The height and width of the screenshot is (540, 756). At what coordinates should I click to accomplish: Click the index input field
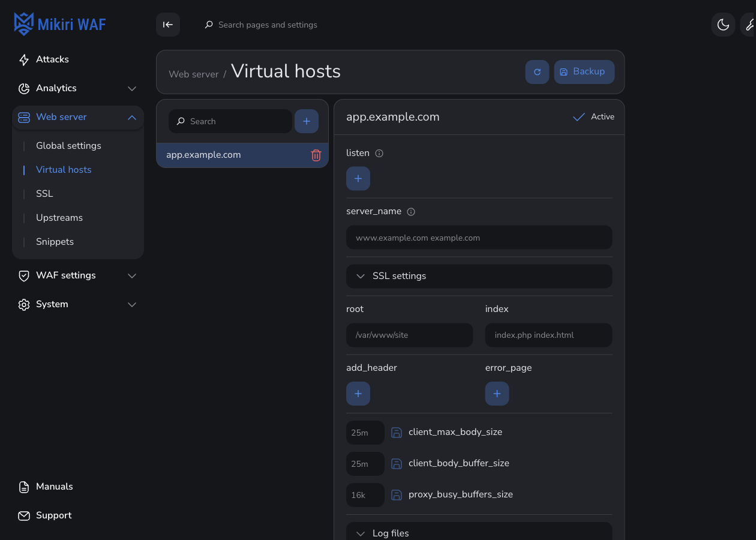(549, 335)
